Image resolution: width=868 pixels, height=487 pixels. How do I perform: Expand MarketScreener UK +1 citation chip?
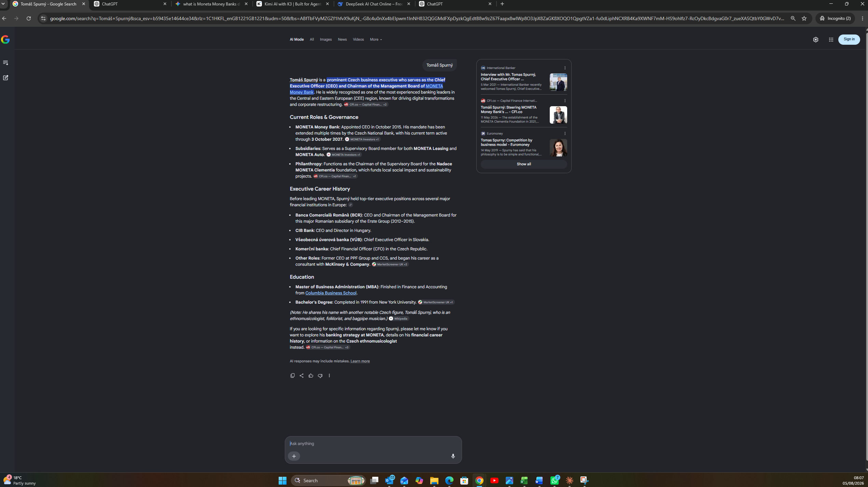436,302
